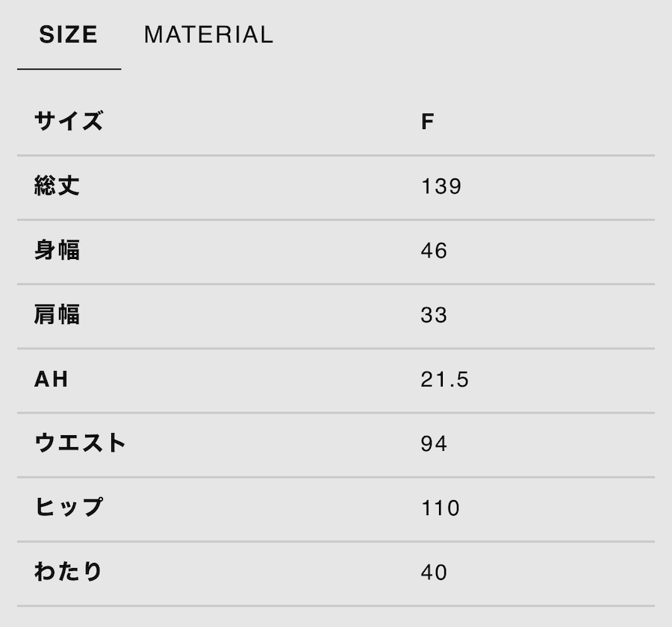The image size is (672, 627).
Task: Click the ウエスト row label
Action: 81,443
